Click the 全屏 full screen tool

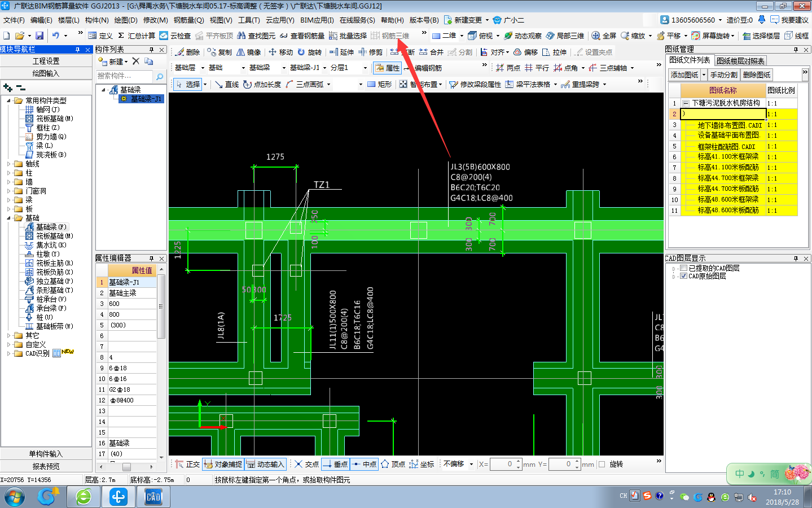(x=604, y=36)
